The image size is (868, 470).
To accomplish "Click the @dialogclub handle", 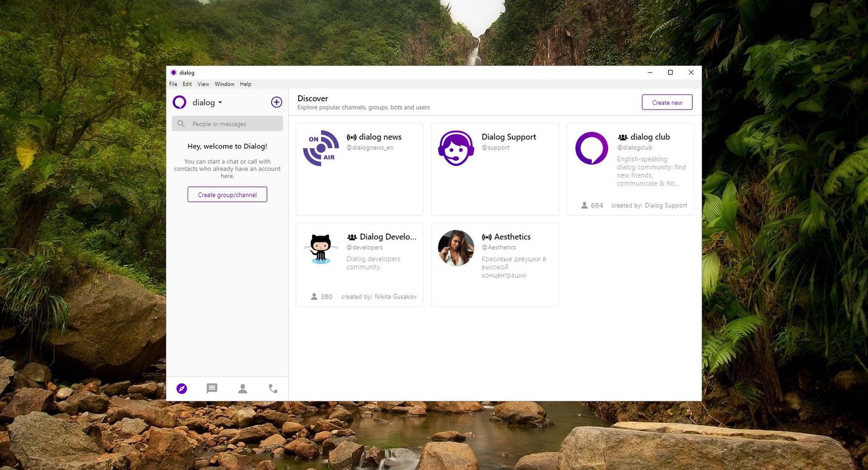I will pos(634,148).
